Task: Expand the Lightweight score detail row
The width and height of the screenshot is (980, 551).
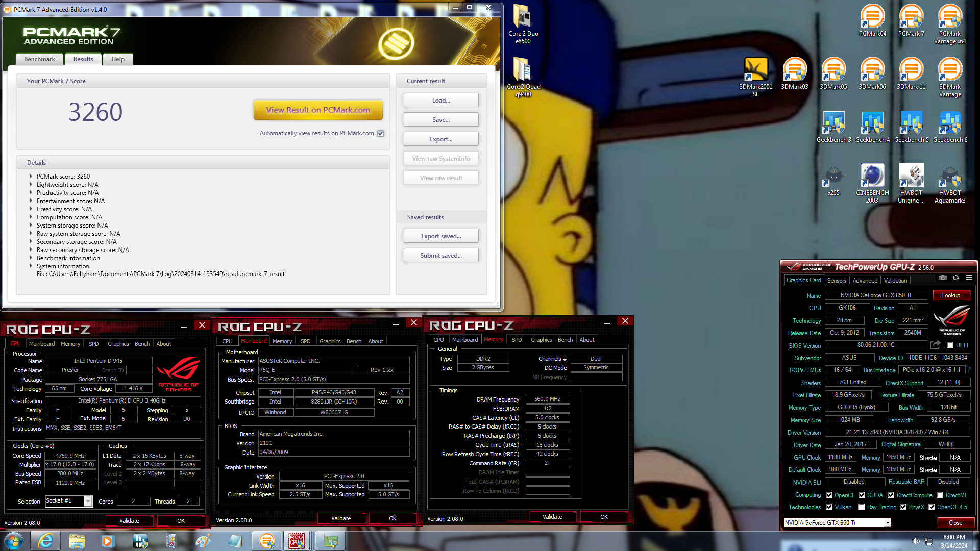Action: point(31,185)
